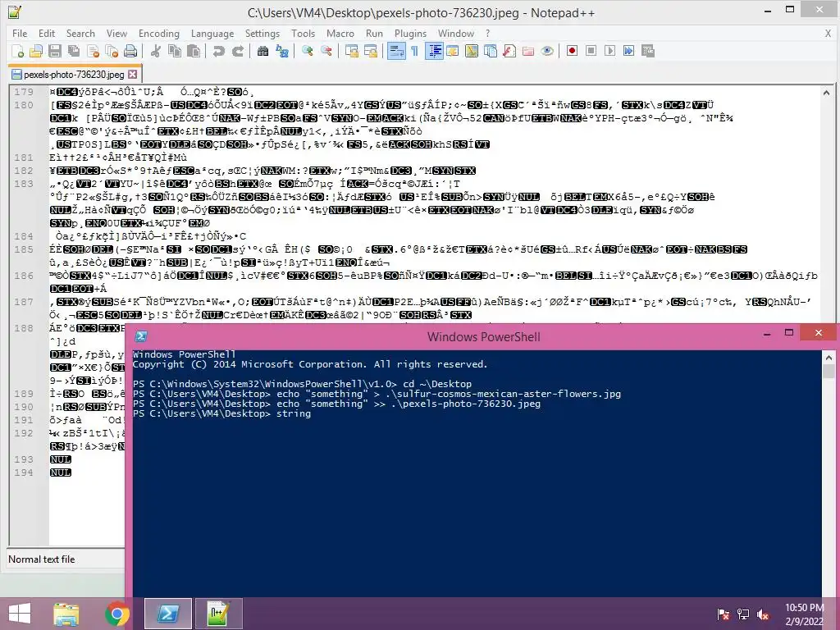The width and height of the screenshot is (840, 630).
Task: Toggle synchronize vertical scrolling
Action: coord(352,51)
